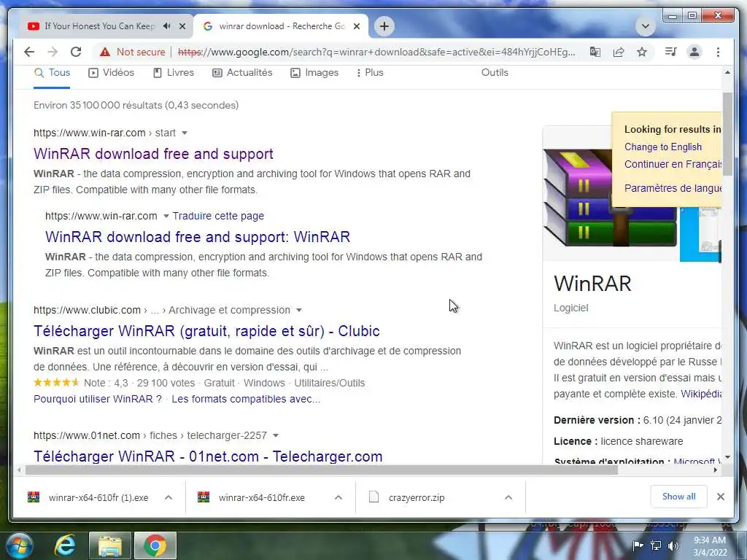Click the horizontal page scrollbar
Screen dimensions: 747x560
[322, 470]
